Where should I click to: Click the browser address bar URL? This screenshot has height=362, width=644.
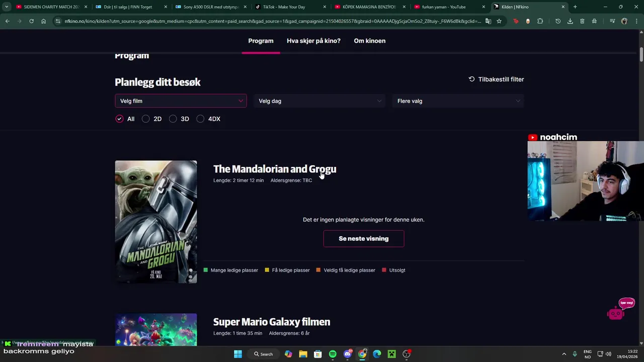click(273, 21)
